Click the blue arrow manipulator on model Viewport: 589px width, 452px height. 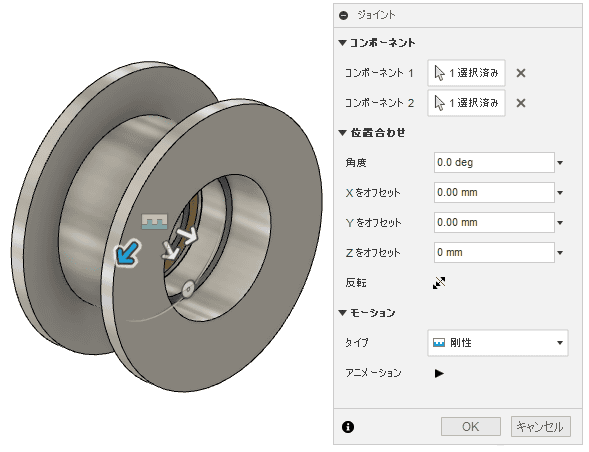click(128, 253)
